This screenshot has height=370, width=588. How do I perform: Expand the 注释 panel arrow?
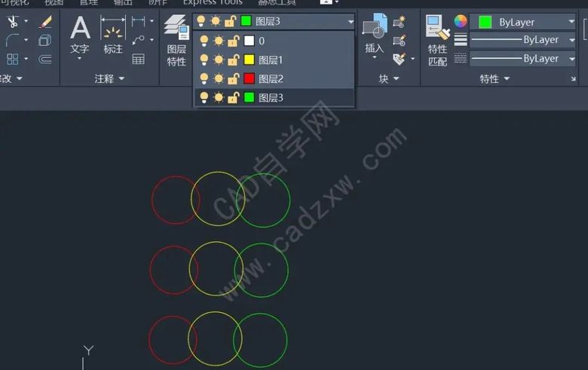[x=122, y=78]
